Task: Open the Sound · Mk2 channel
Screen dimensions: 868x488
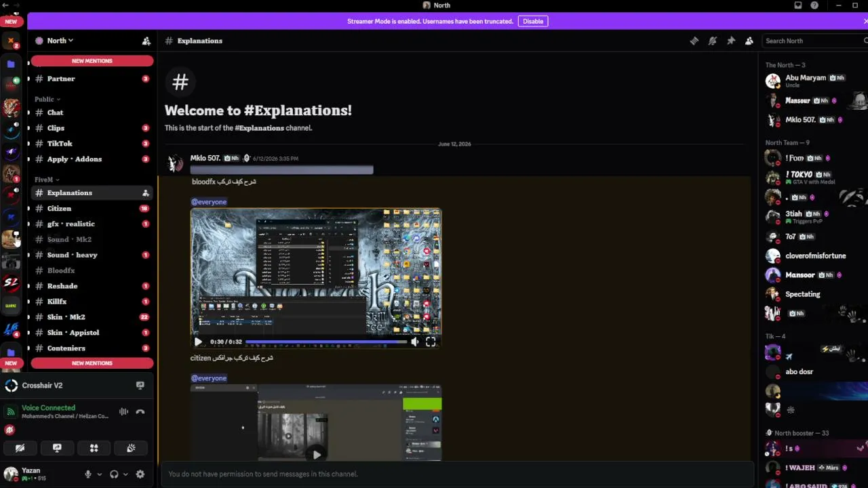Action: [92, 239]
